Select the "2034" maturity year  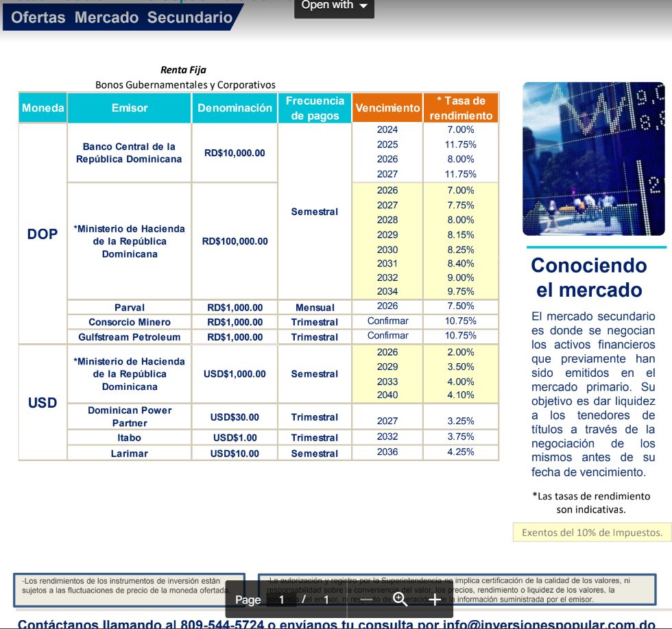pyautogui.click(x=387, y=291)
